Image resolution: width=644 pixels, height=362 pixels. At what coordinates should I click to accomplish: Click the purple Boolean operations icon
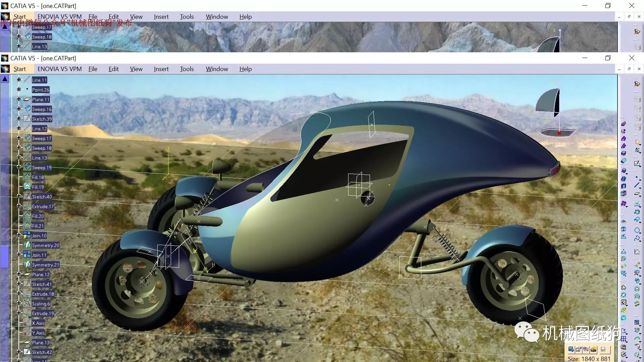pos(624,203)
